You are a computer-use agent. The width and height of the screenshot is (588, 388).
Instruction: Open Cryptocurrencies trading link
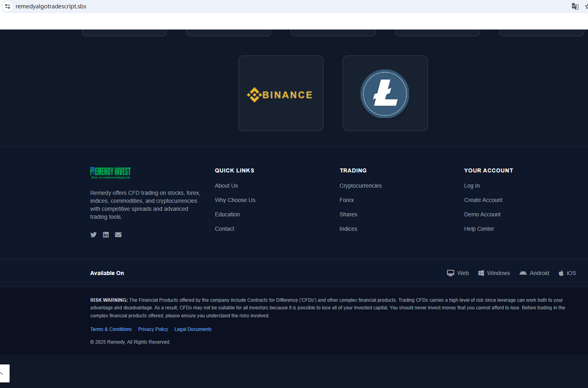pos(361,186)
